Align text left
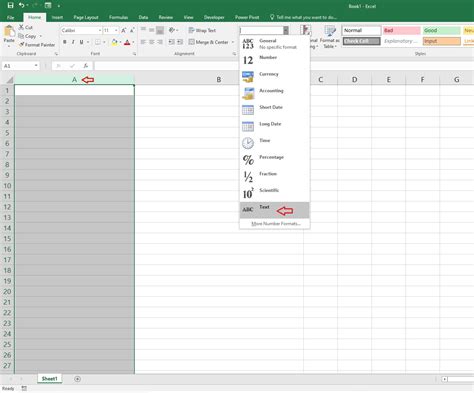 pos(143,42)
